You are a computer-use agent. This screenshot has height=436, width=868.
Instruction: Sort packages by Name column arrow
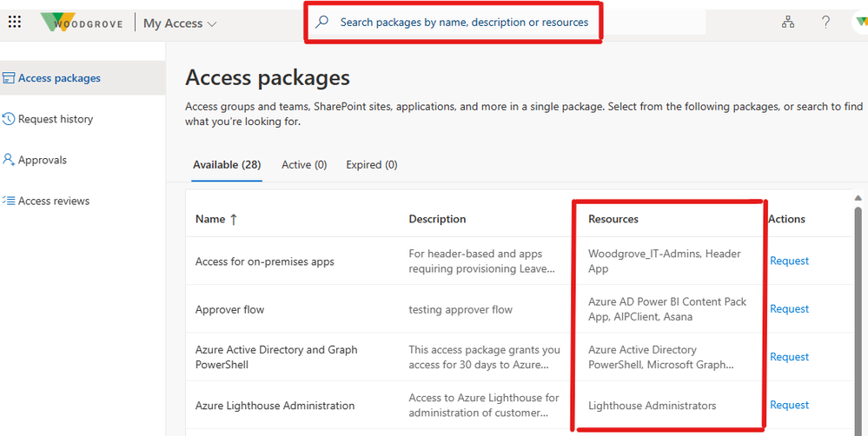233,220
